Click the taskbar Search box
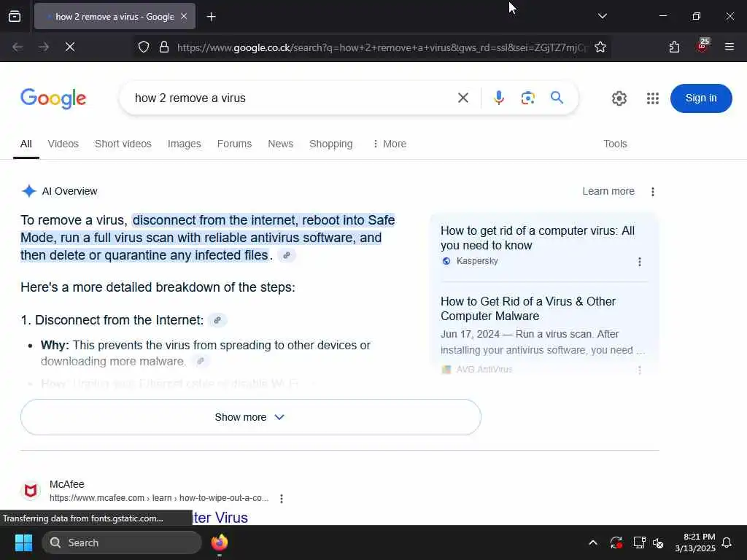Viewport: 747px width, 560px height. tap(122, 542)
